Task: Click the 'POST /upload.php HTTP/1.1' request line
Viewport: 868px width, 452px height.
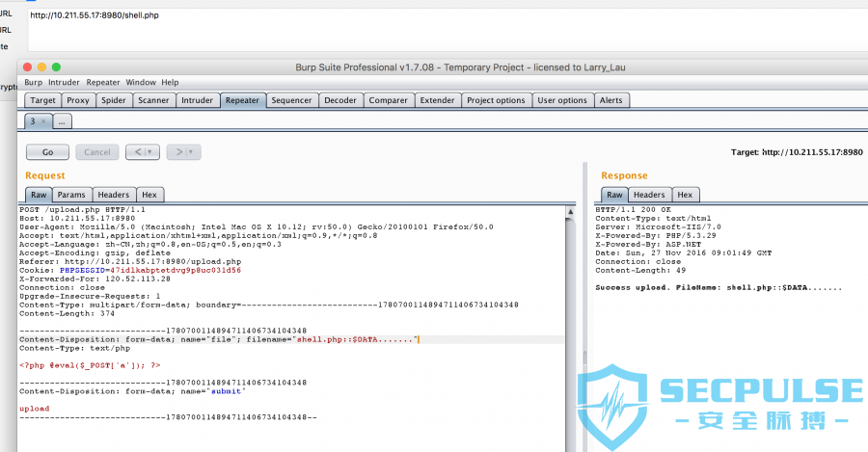Action: click(82, 210)
